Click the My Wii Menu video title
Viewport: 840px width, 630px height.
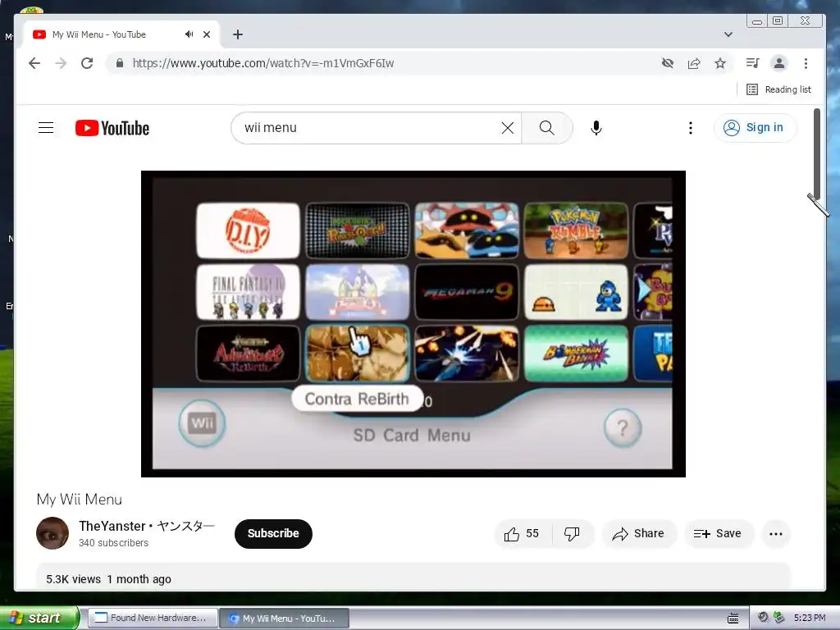pyautogui.click(x=80, y=500)
